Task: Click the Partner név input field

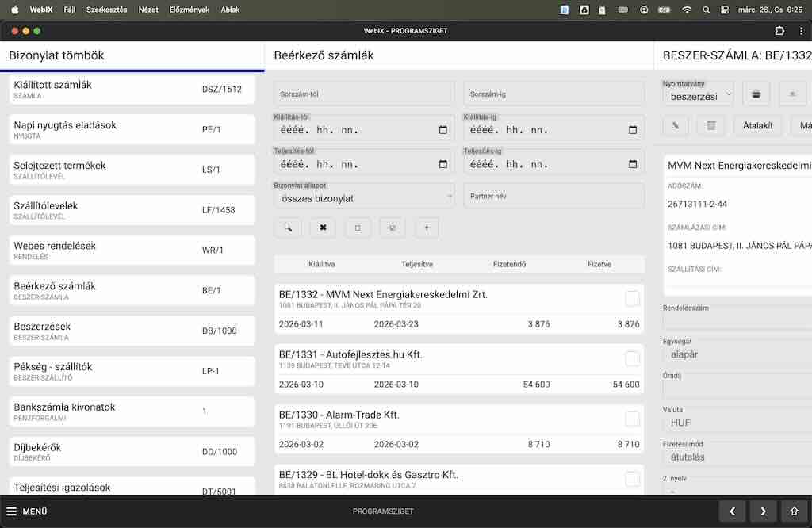Action: 553,196
